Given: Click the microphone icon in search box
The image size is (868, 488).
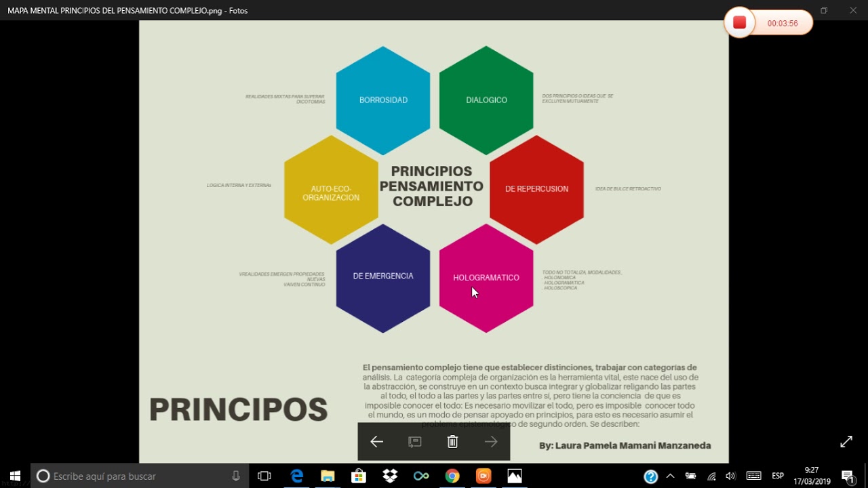Looking at the screenshot, I should click(x=236, y=476).
